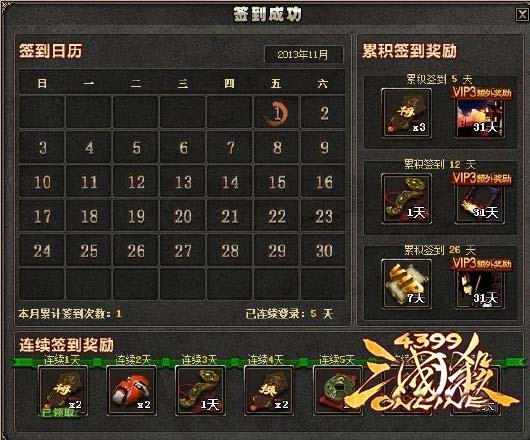The image size is (530, 440).
Task: Click the 连续1天 claimed pouch reward
Action: coord(63,390)
